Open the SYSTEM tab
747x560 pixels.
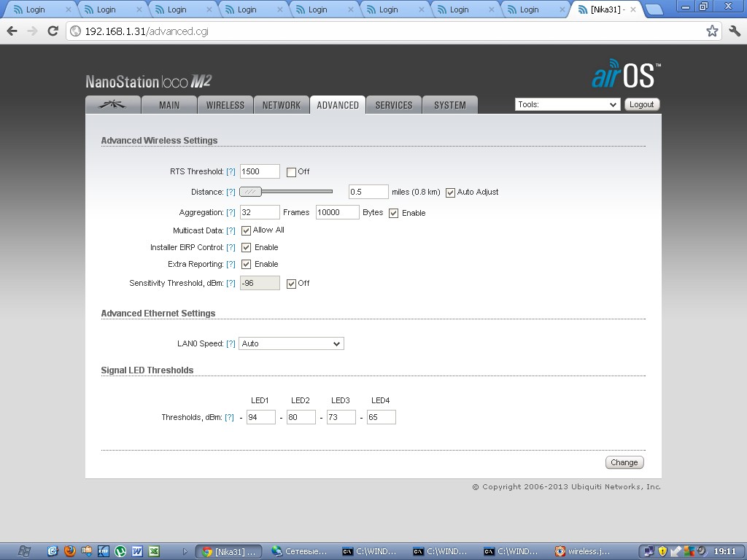[x=449, y=105]
